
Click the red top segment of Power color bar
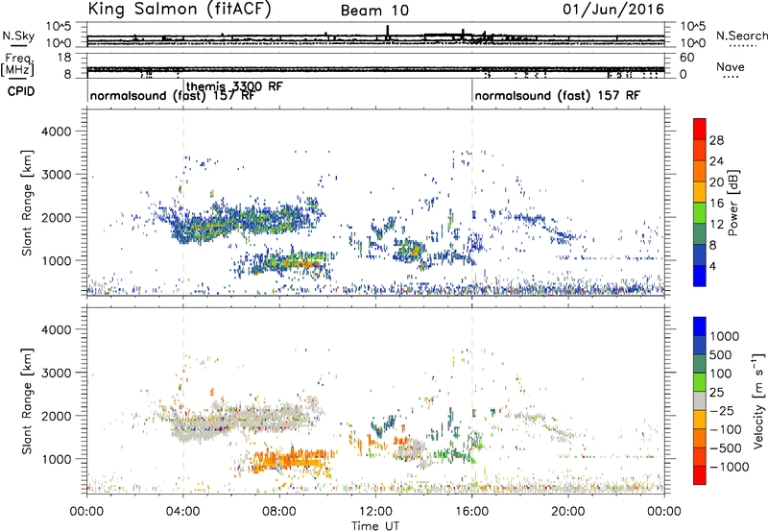click(700, 129)
